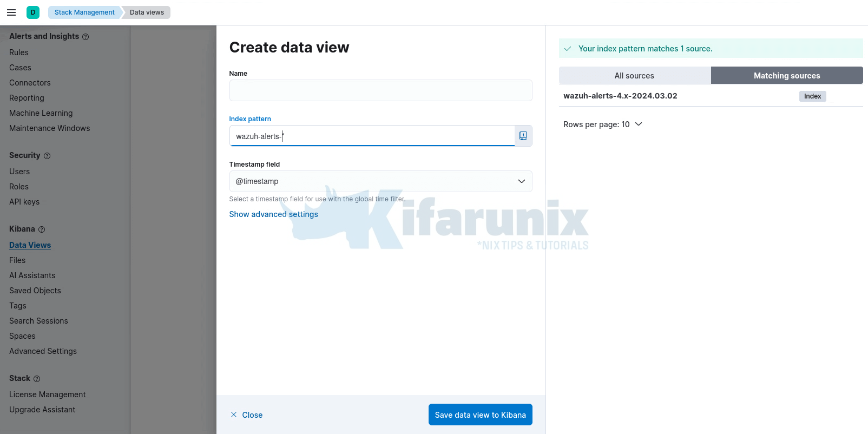Navigate to Machine Learning in sidebar

tap(41, 113)
